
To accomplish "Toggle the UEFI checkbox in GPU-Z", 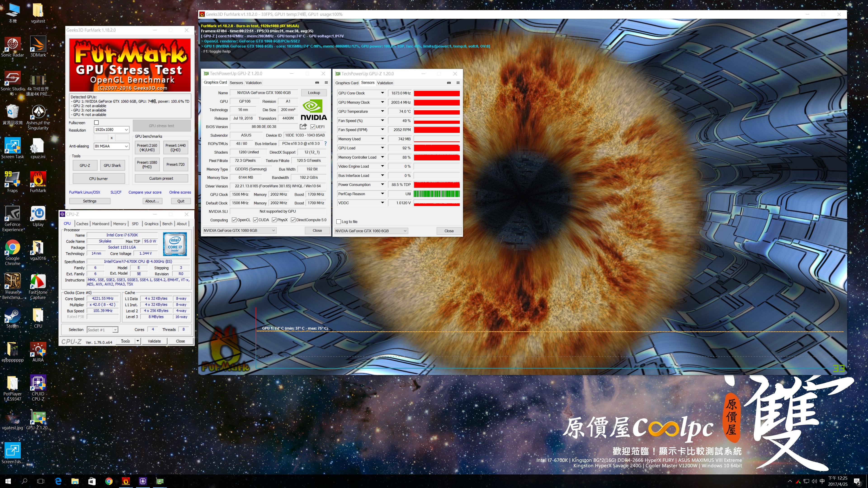I will pyautogui.click(x=313, y=127).
